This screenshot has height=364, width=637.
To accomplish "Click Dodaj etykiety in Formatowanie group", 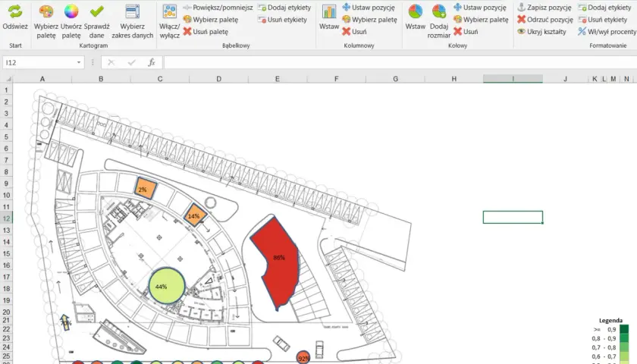I will point(604,8).
